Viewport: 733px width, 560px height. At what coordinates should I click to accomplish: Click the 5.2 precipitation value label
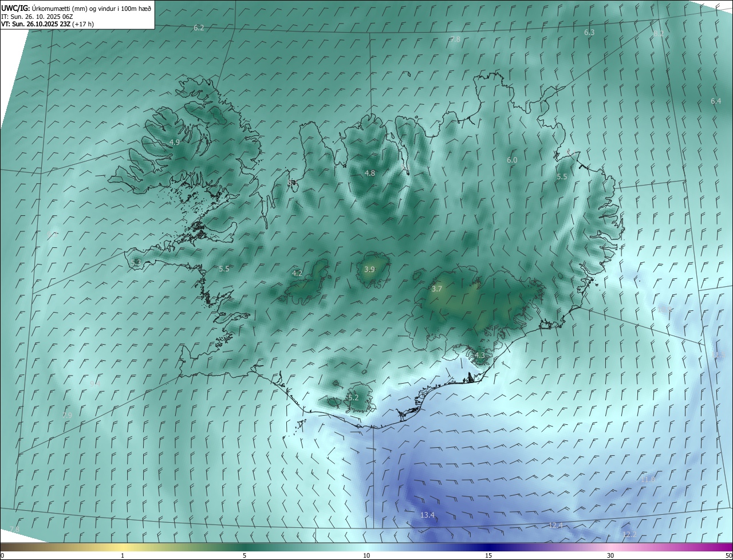pyautogui.click(x=353, y=397)
